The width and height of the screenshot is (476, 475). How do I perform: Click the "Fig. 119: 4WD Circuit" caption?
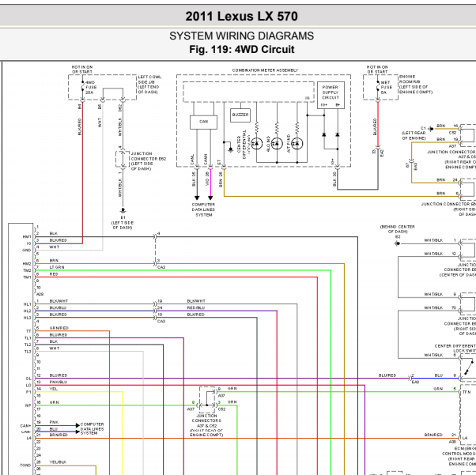(x=242, y=49)
